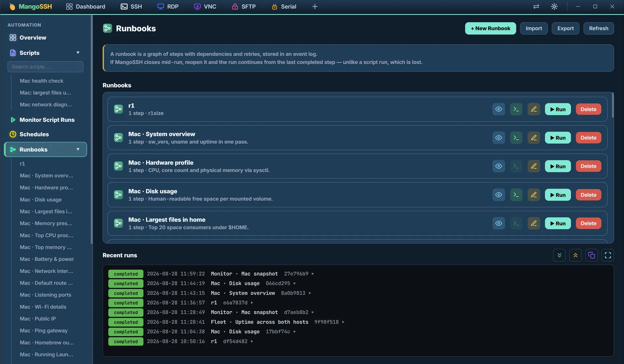View the r1 runbook via eye icon
The image size is (624, 364).
499,109
